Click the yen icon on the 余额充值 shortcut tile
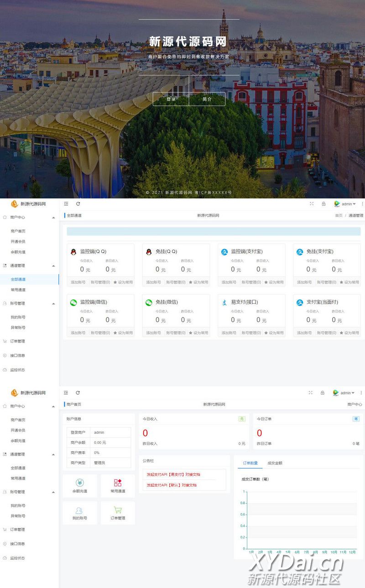This screenshot has height=588, width=365. tap(80, 483)
